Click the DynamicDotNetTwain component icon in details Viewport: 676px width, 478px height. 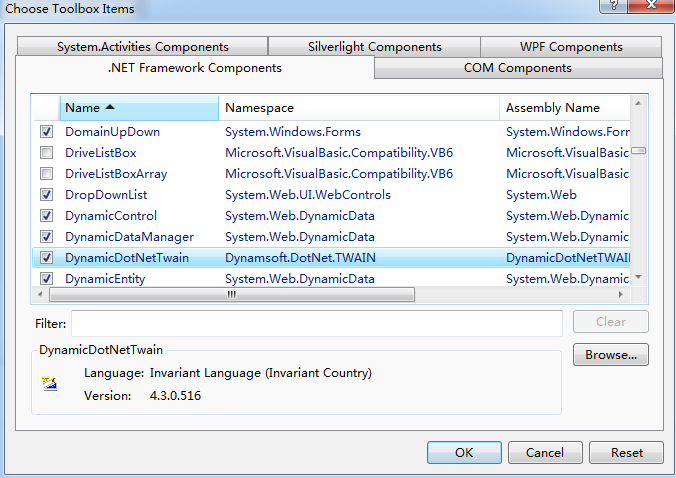pyautogui.click(x=50, y=383)
